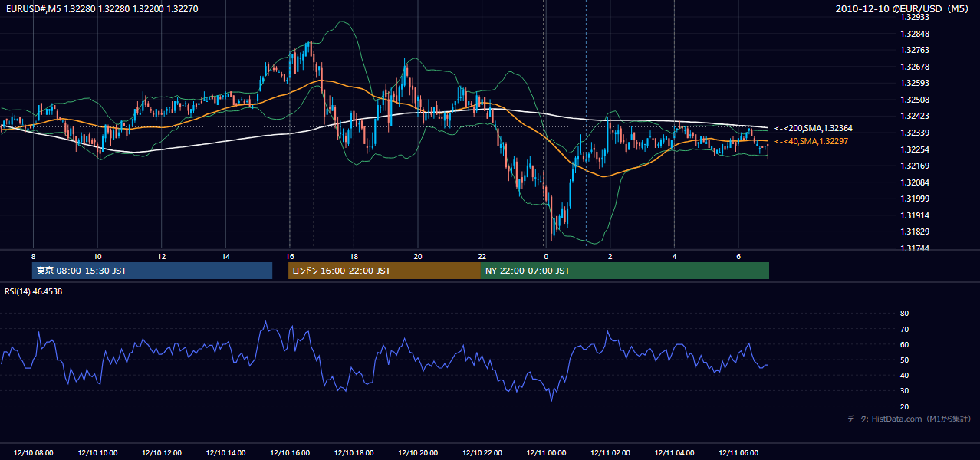Click price axis value 1.31914
980x460 pixels.
(916, 215)
